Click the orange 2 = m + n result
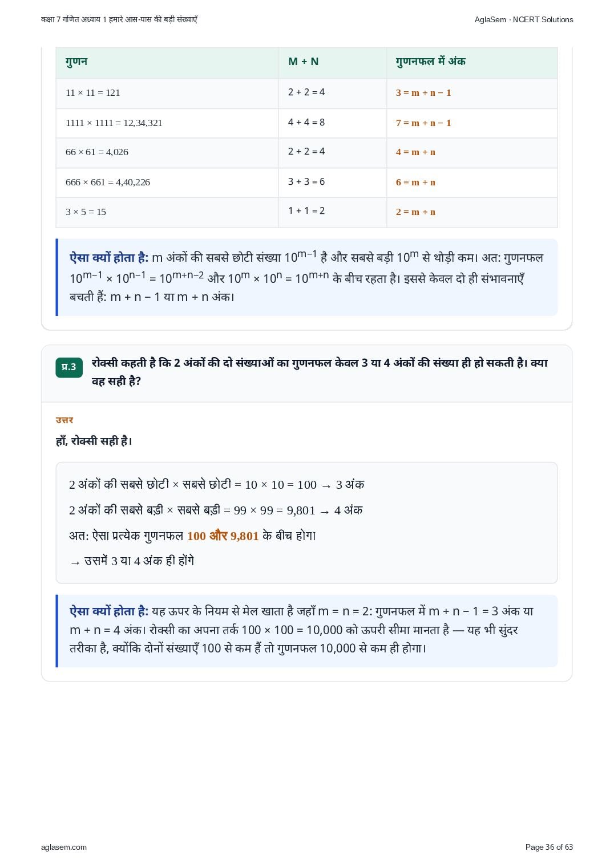The image size is (614, 868). tap(415, 212)
